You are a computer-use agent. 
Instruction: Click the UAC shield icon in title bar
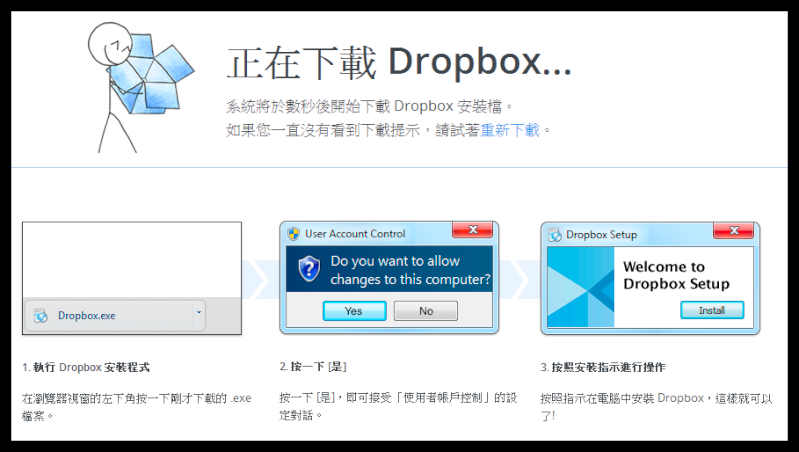[294, 234]
